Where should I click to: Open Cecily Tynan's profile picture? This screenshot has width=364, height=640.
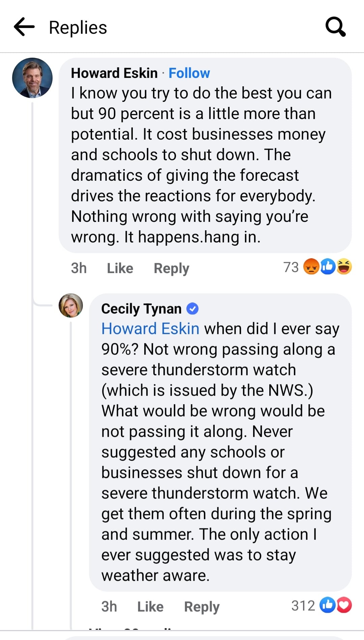pos(71,306)
